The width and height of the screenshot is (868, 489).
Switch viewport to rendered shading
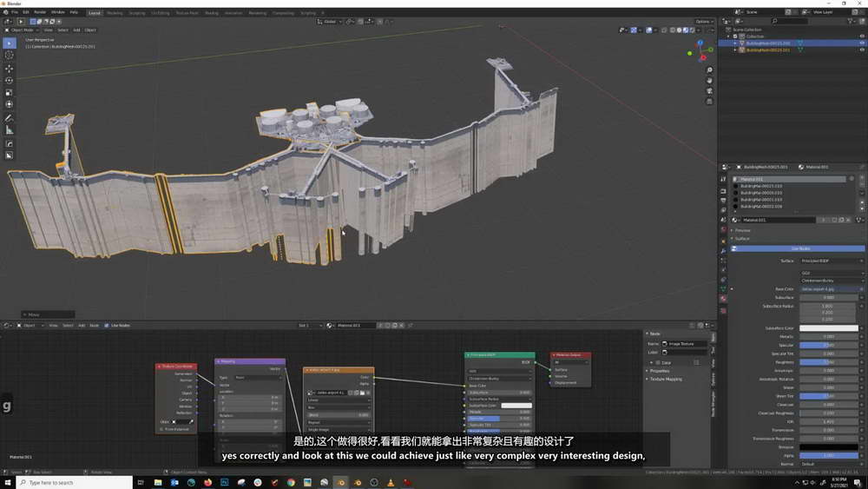(x=692, y=30)
